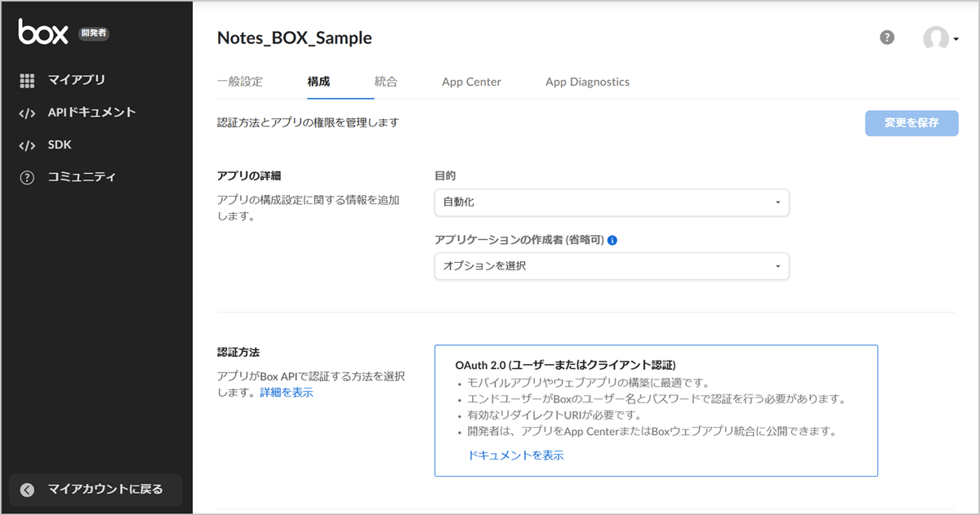Click the Box logo
Screen dimensions: 980x515
[43, 32]
